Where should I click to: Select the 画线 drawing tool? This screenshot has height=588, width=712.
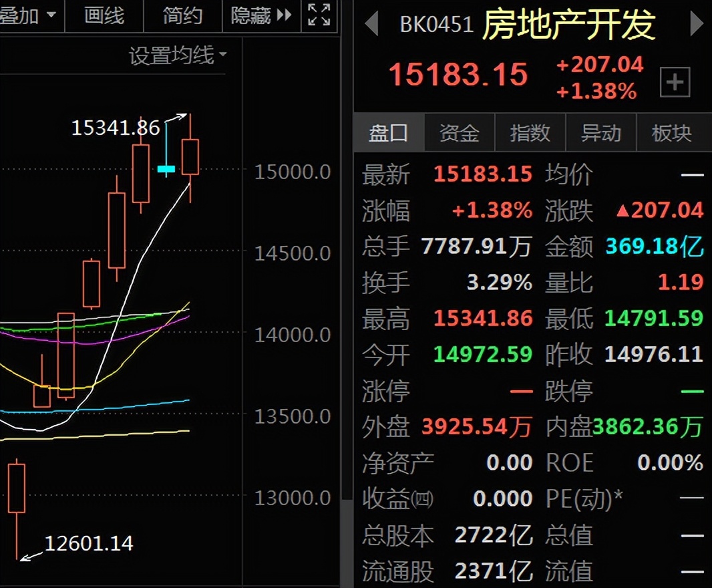pos(104,16)
